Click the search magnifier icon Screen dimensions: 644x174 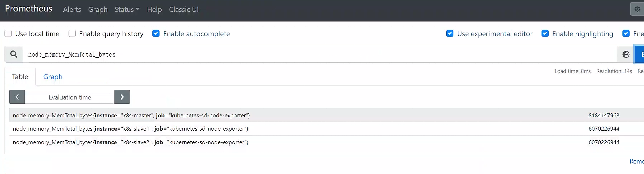click(x=14, y=54)
